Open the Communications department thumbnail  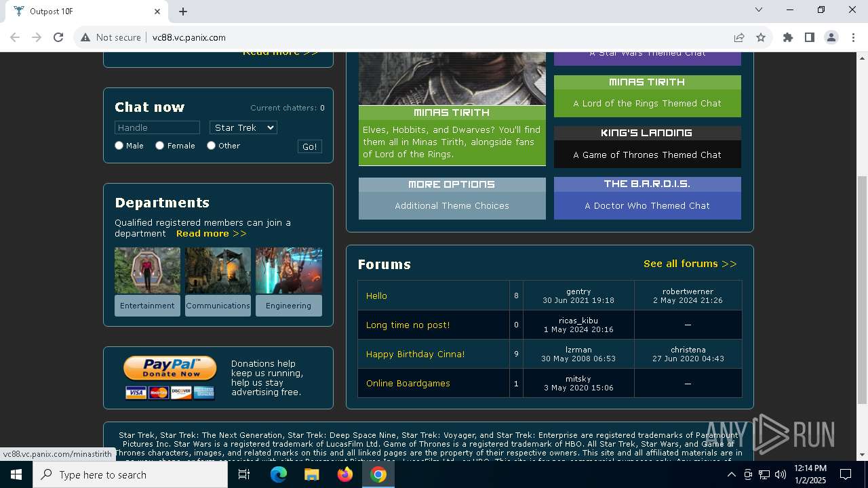[x=218, y=270]
